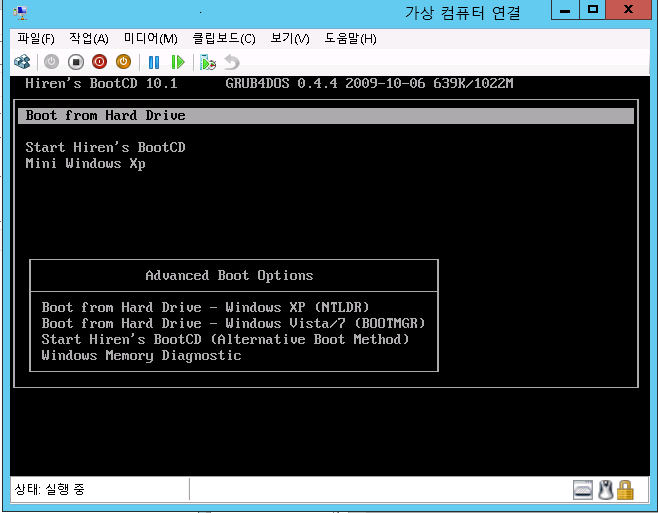Click the keyboard status bar icon
Viewport: 658px width, 513px height.
(x=583, y=489)
